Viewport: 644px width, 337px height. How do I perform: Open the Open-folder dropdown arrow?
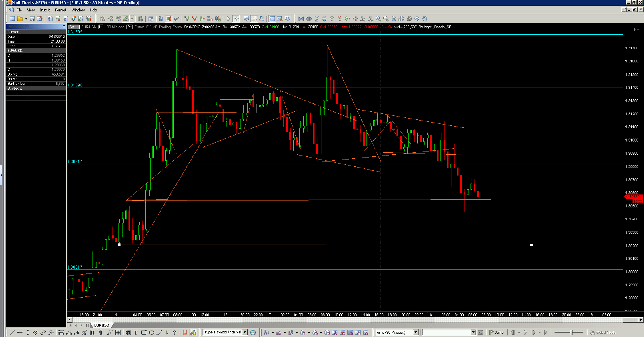pyautogui.click(x=26, y=18)
